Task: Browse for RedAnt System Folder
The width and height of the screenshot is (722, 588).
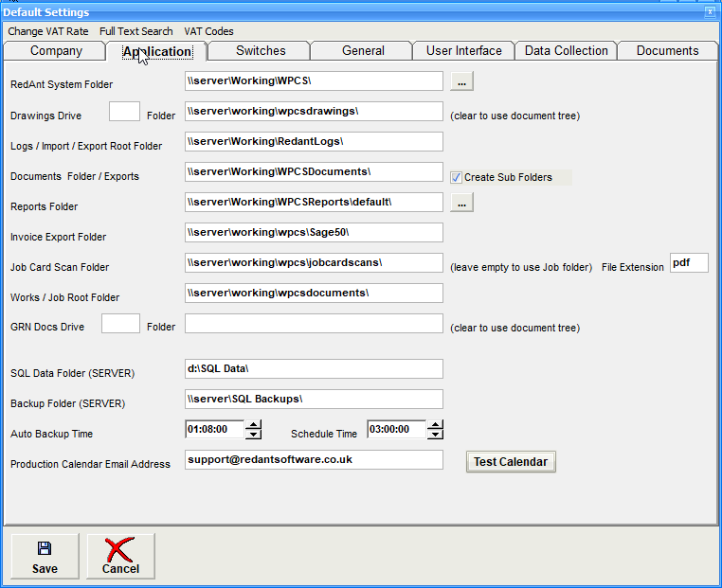Action: 461,82
